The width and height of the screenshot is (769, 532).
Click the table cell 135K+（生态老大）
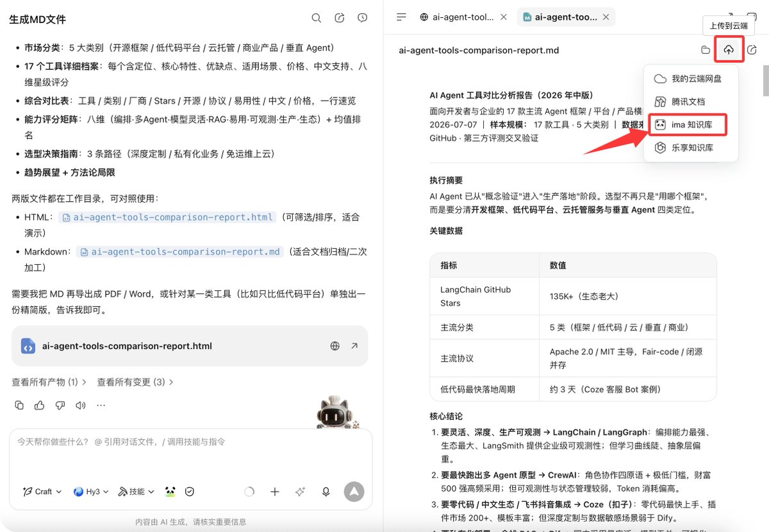[628, 295]
